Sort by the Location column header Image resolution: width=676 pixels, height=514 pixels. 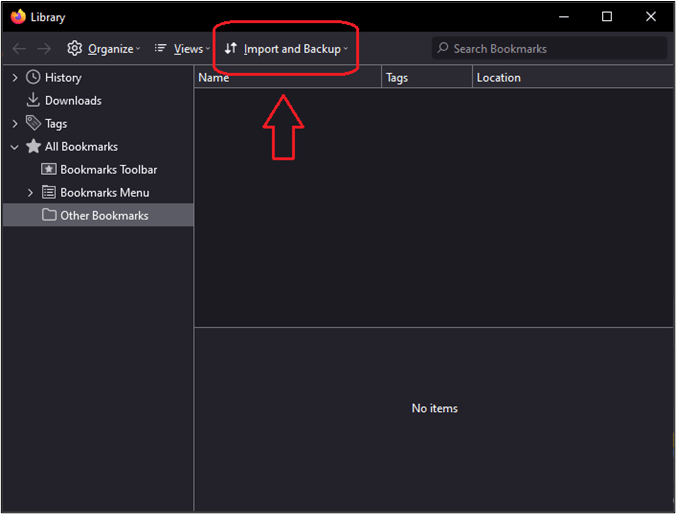573,77
